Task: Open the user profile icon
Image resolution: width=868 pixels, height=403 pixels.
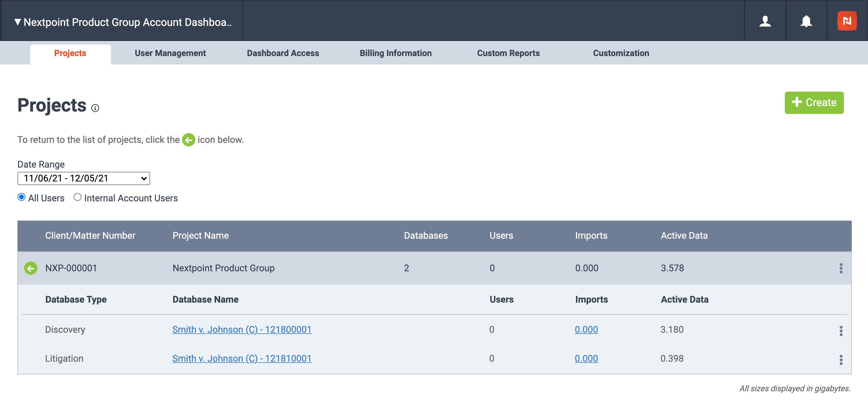Action: tap(765, 21)
